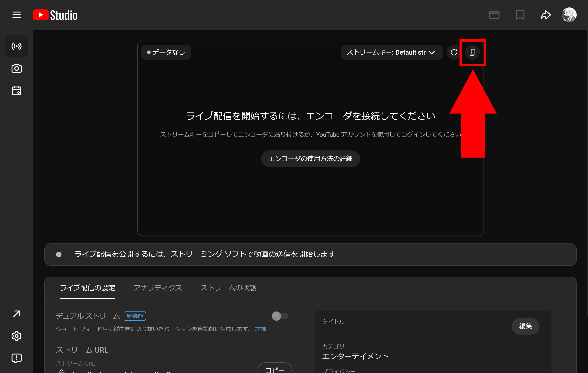Click the 新機能 badge
The image size is (588, 373).
tap(135, 316)
